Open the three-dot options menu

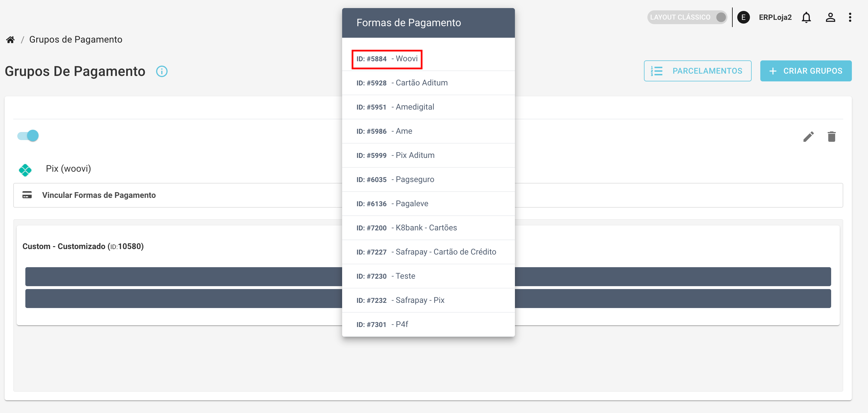pyautogui.click(x=850, y=17)
